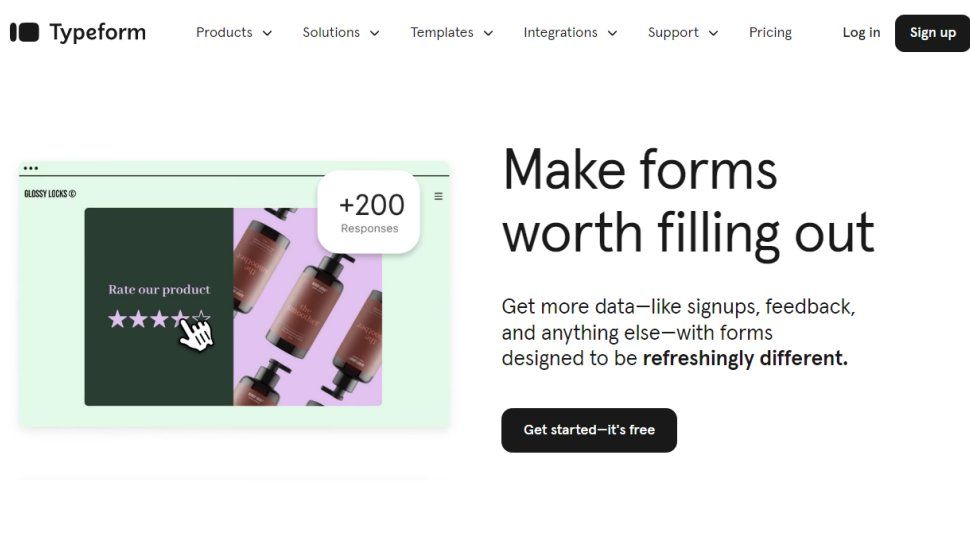Click the Glossy Locks brand logo
This screenshot has height=545, width=970.
point(50,194)
